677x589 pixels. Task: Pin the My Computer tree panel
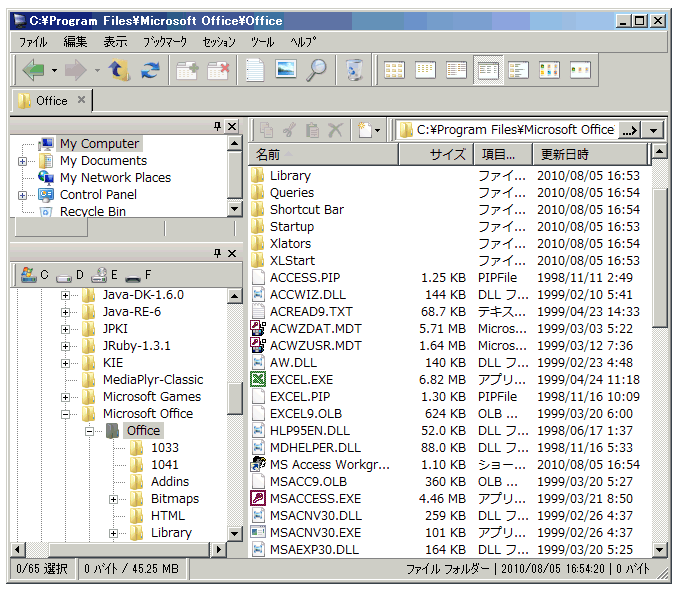pos(218,126)
